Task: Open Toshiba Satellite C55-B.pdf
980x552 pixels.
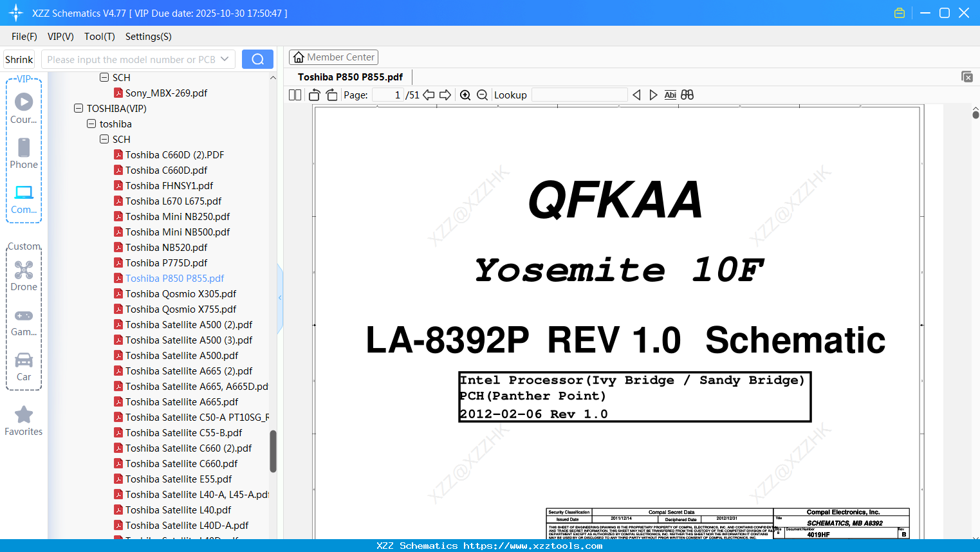Action: [183, 433]
